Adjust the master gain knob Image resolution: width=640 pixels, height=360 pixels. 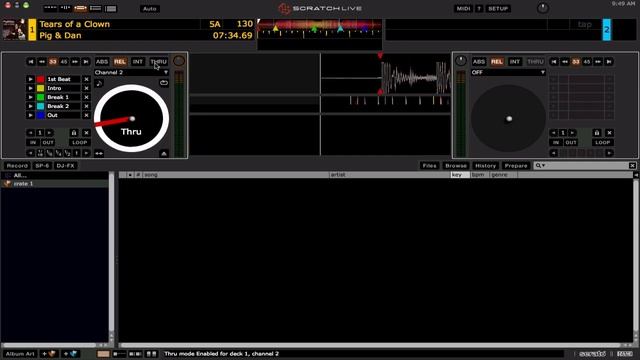coord(542,8)
